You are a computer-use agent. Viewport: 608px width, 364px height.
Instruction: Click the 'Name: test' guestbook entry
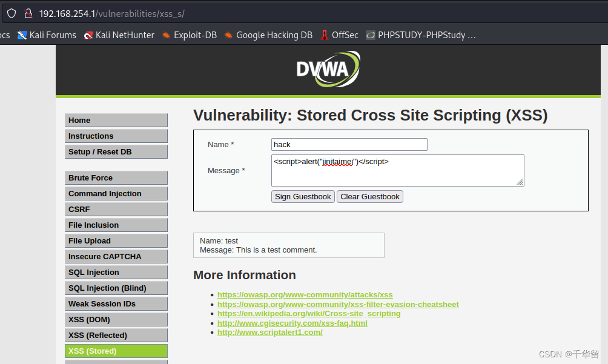tap(219, 240)
